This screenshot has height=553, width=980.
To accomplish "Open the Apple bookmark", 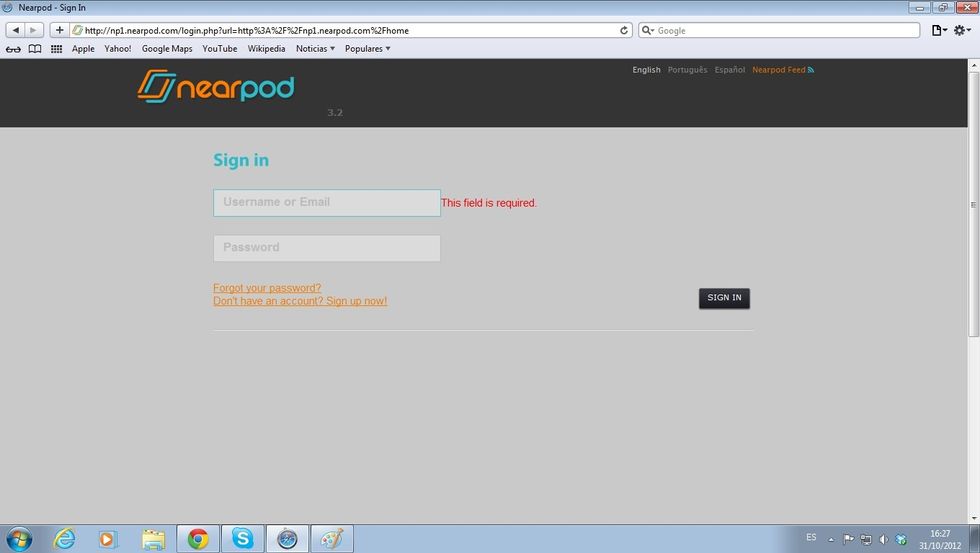I will (83, 49).
